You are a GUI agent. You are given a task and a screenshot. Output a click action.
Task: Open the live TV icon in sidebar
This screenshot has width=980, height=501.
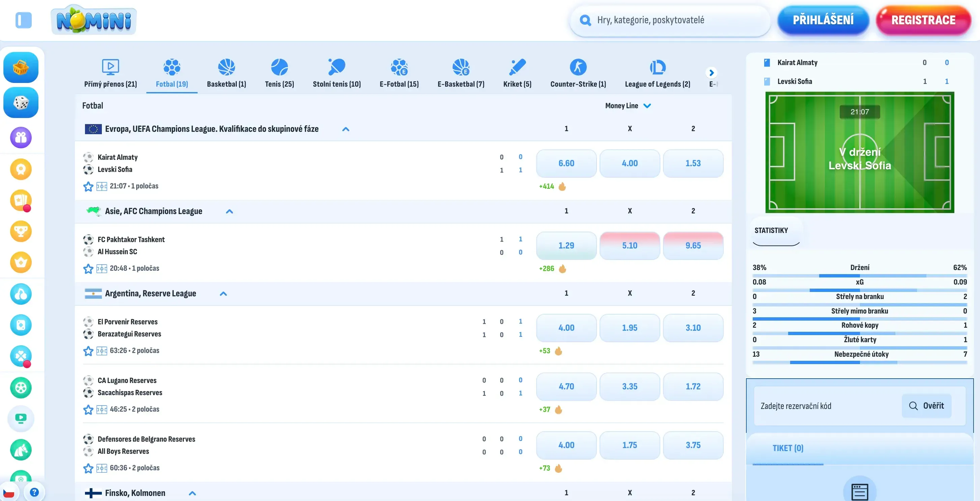pos(21,419)
